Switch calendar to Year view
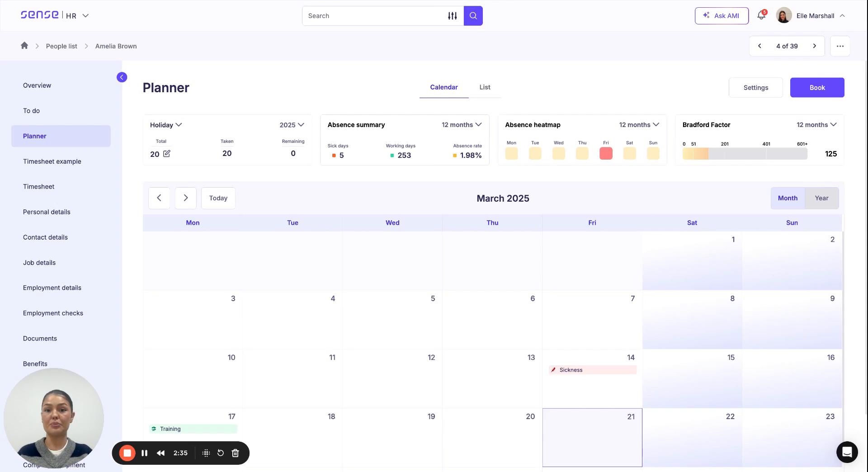868x472 pixels. click(821, 198)
